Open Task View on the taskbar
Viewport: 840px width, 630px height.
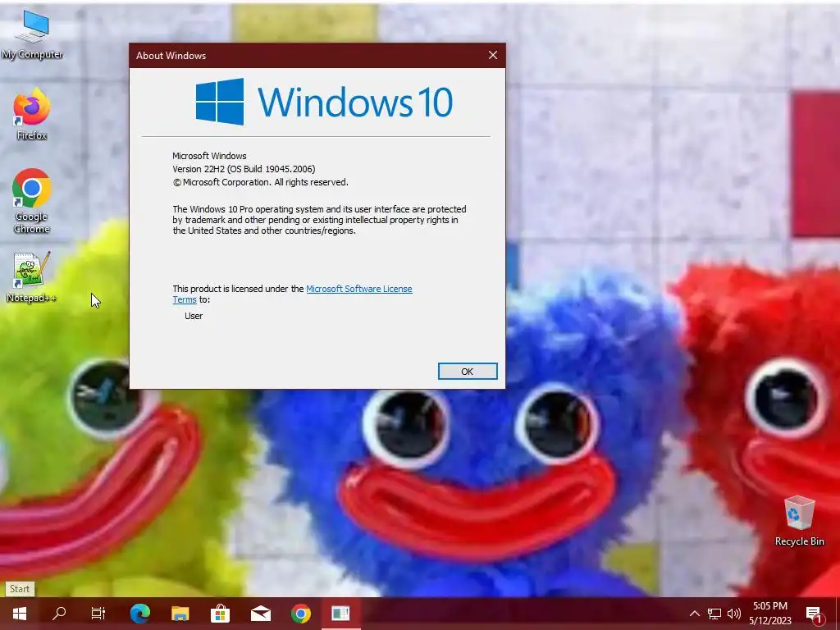click(98, 614)
